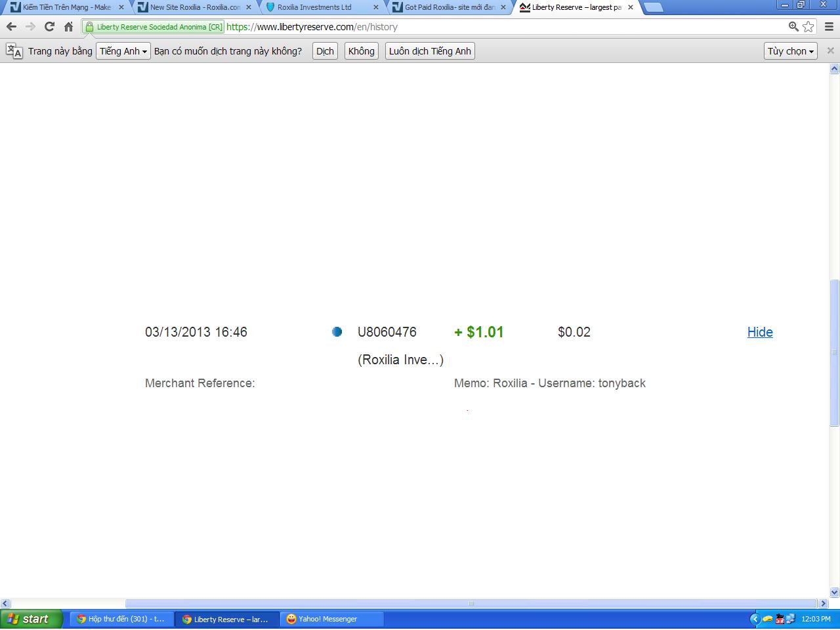Viewport: 840px width, 630px height.
Task: Expand the Tùy chọn options dropdown
Action: click(x=791, y=51)
